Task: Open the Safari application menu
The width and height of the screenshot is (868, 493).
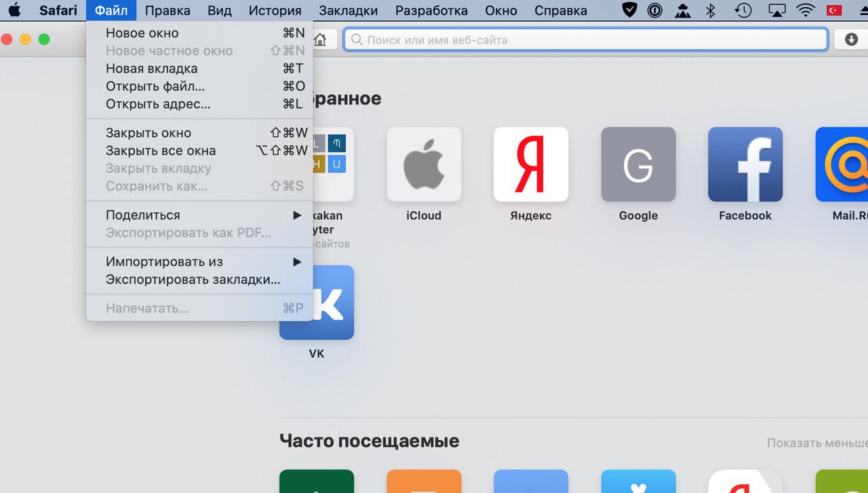Action: tap(58, 10)
